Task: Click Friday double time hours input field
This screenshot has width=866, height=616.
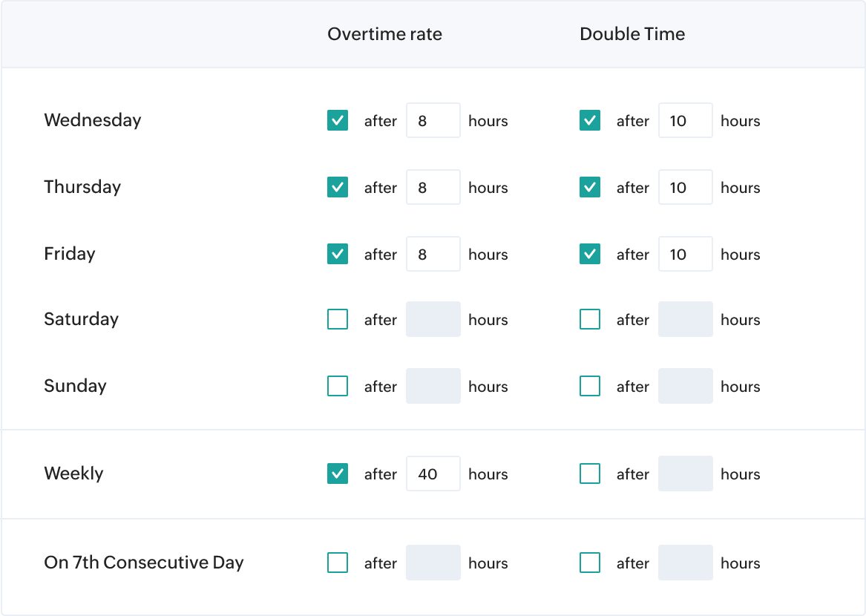Action: pos(686,254)
